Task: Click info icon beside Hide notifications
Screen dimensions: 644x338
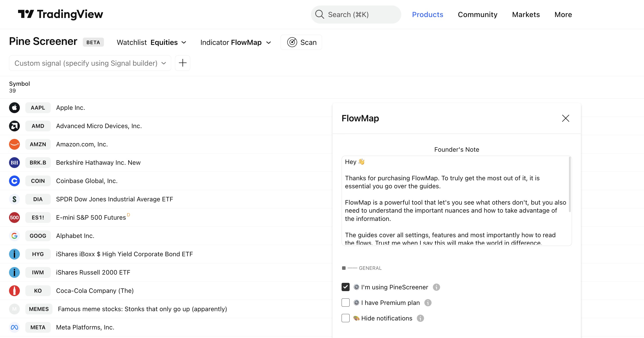Action: [420, 318]
